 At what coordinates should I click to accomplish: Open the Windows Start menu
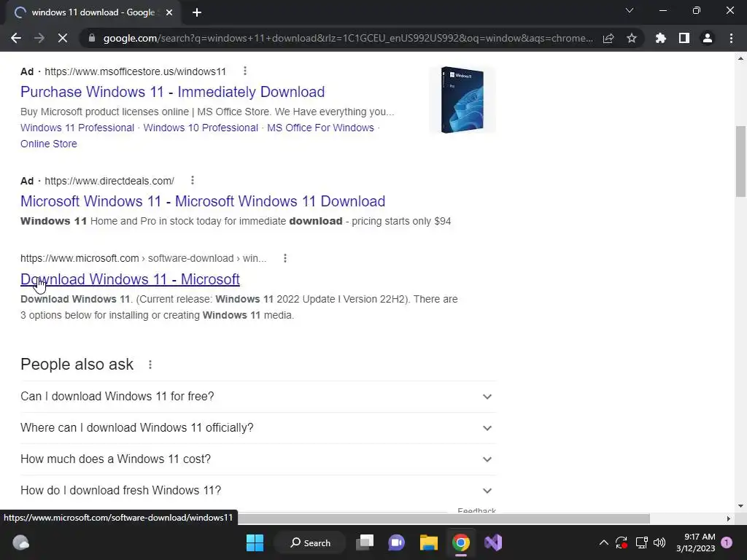[255, 542]
